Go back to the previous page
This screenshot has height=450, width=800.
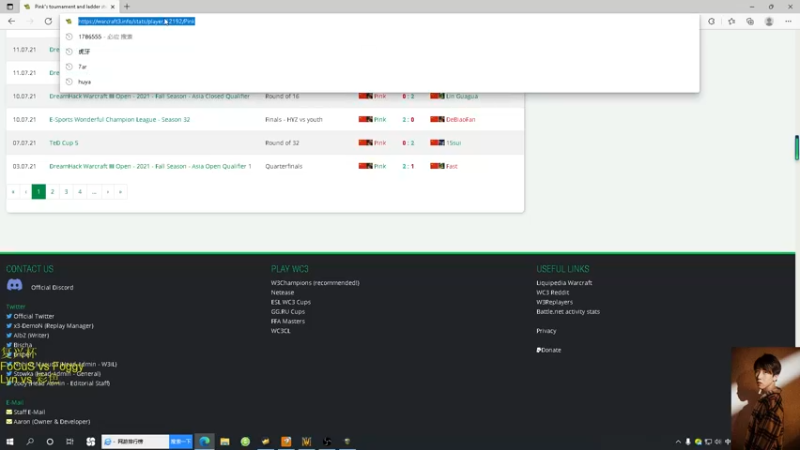(x=11, y=21)
